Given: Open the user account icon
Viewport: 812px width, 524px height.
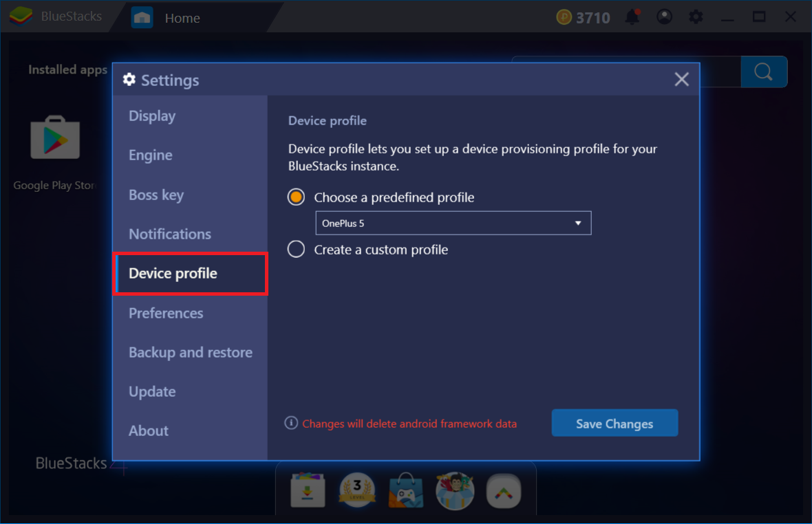Looking at the screenshot, I should click(665, 17).
